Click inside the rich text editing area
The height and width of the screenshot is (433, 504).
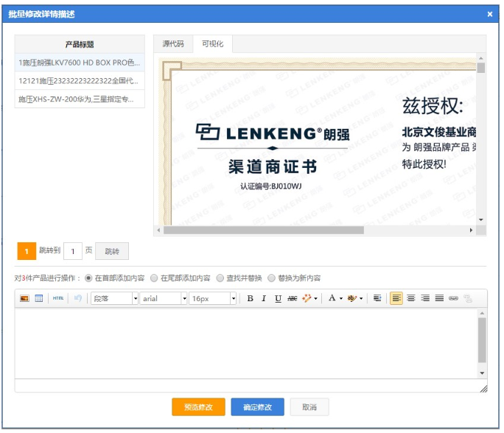[x=246, y=343]
